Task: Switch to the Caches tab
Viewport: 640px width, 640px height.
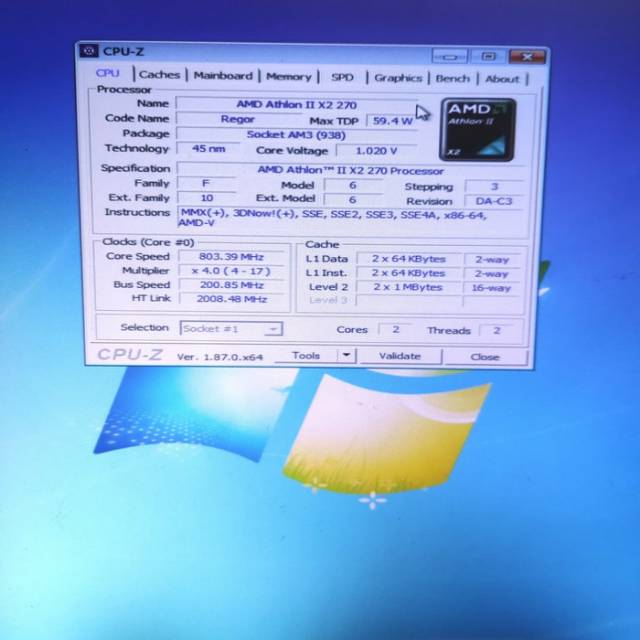Action: (x=159, y=75)
